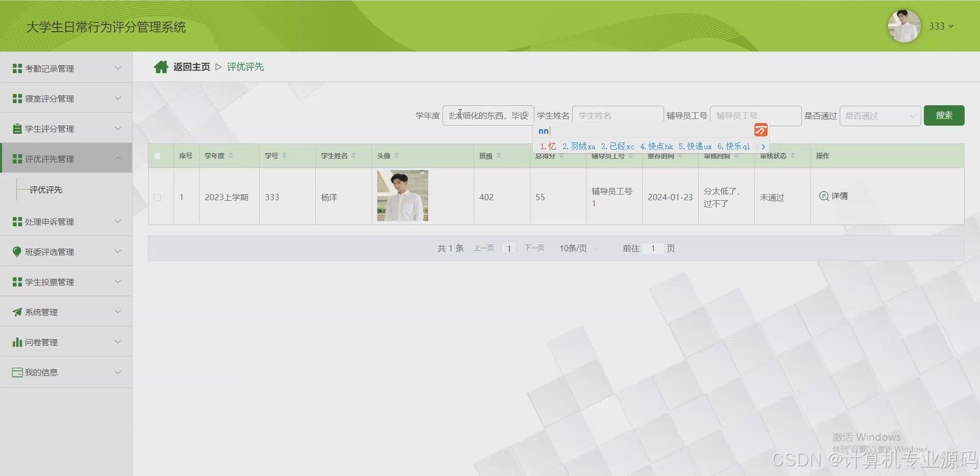Expand 学生评分管理 menu chevron
Screen dimensions: 980x476
pyautogui.click(x=118, y=128)
